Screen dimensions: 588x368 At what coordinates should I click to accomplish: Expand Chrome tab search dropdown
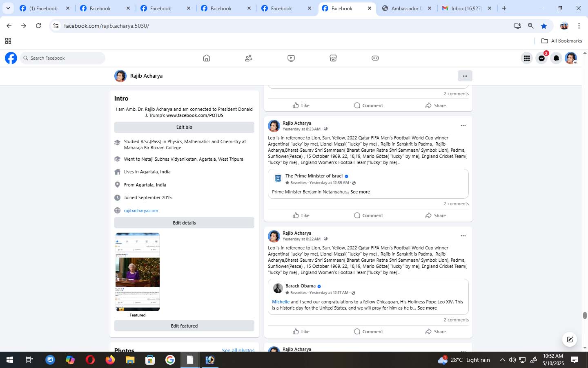8,8
